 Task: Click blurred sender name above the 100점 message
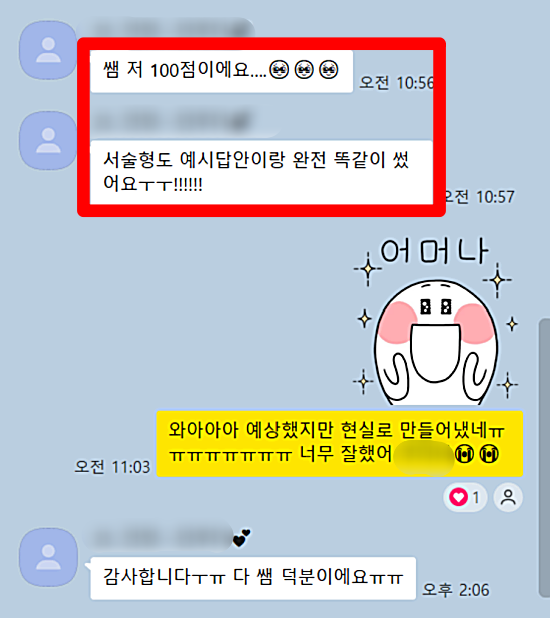[172, 30]
